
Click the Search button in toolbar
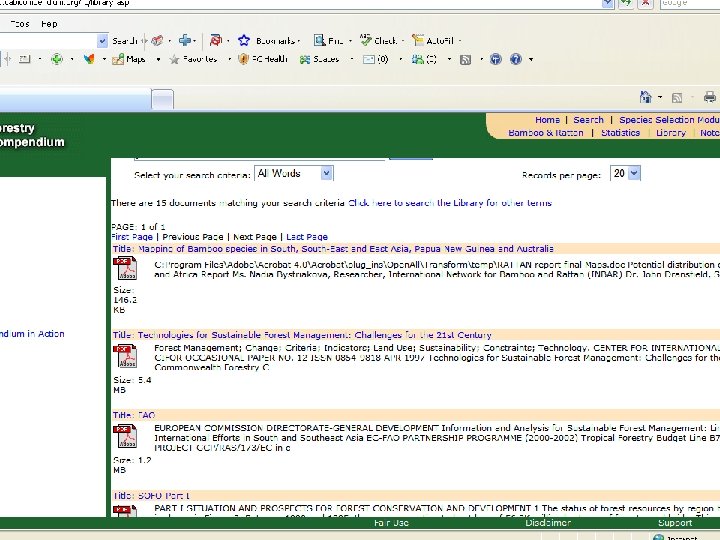coord(125,41)
